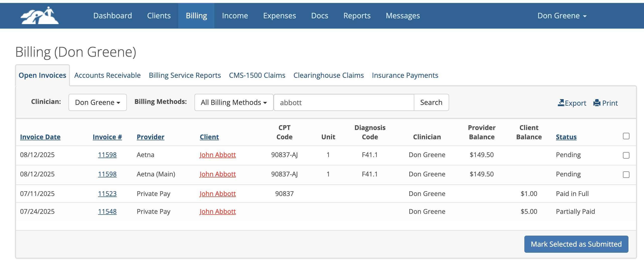Click the Export link text
Image resolution: width=644 pixels, height=266 pixels.
click(576, 103)
